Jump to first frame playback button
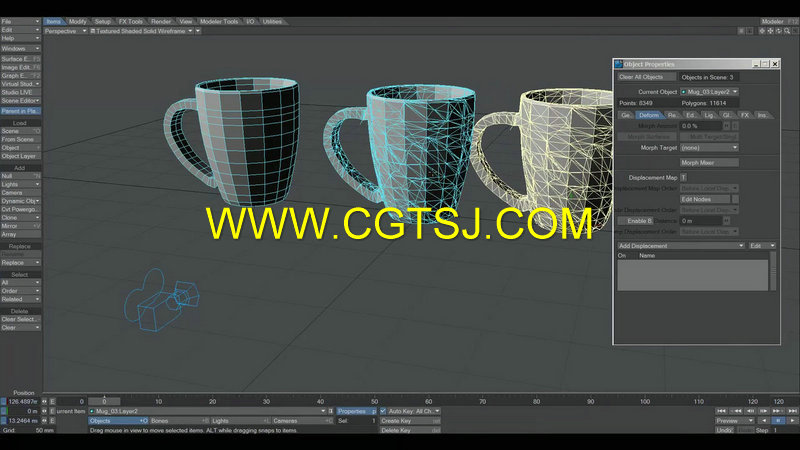This screenshot has width=800, height=450. point(721,411)
